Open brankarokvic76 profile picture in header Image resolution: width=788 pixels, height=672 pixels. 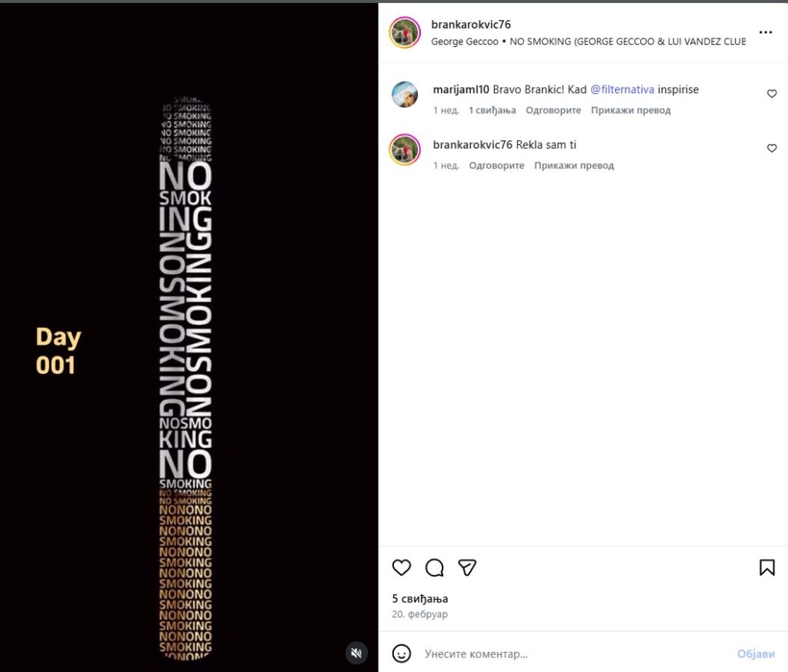pos(405,33)
